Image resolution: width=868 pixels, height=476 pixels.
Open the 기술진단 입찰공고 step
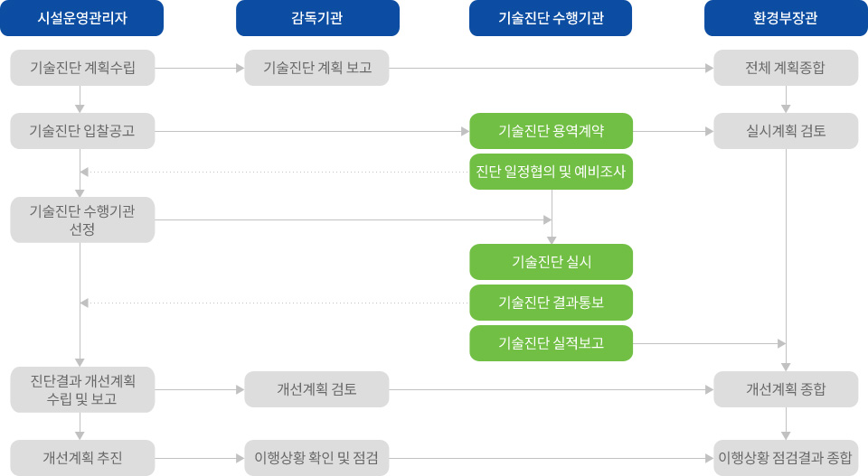82,131
